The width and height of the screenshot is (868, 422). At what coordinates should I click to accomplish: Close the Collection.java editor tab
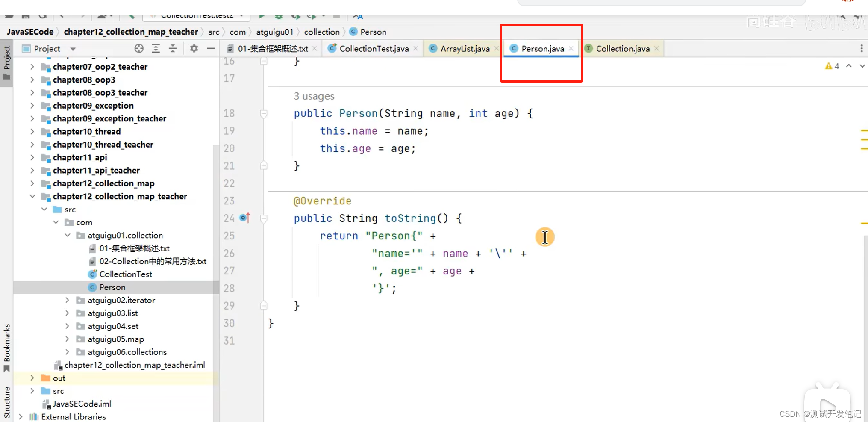coord(656,49)
